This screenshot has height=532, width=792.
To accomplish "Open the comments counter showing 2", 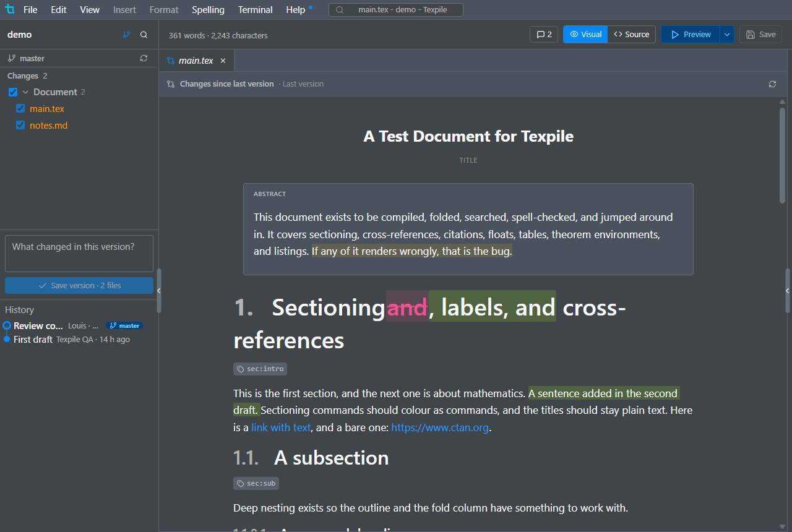I will pos(544,35).
